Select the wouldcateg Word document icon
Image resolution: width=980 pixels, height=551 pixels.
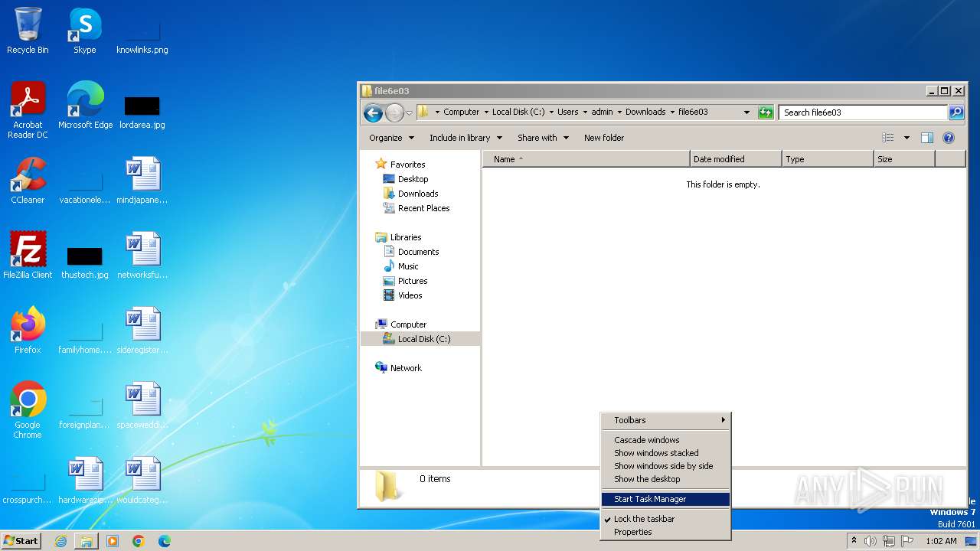[x=142, y=480]
